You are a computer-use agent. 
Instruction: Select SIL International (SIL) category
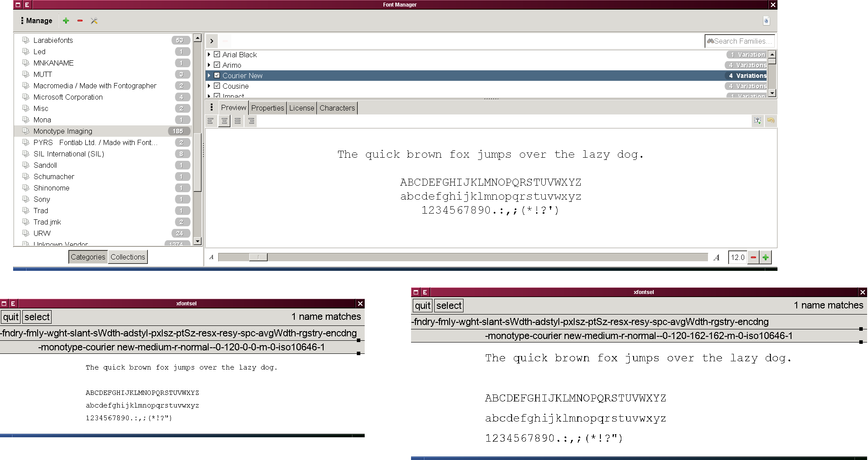coord(103,154)
